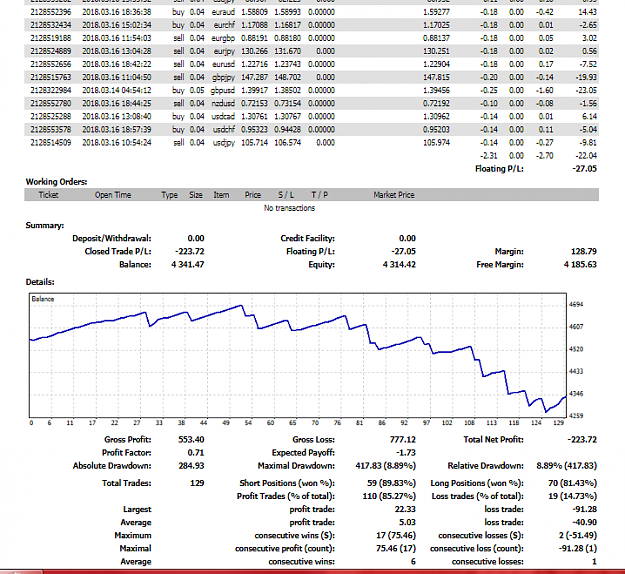Click the Gross Loss value 777.12
The height and width of the screenshot is (574, 625).
[x=403, y=440]
